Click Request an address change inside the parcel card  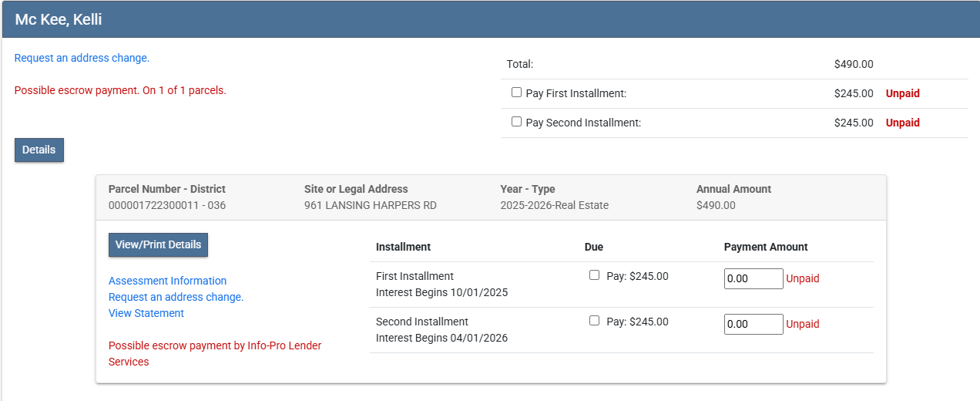tap(176, 297)
